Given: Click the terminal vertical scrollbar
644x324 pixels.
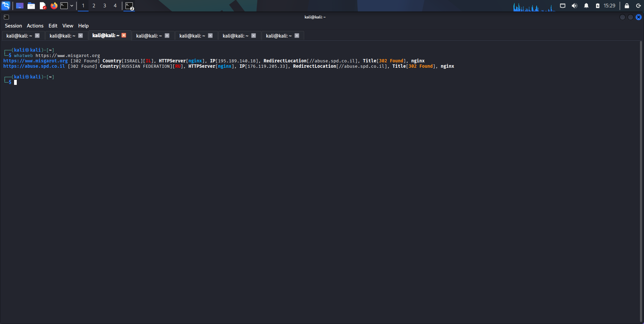Looking at the screenshot, I should (641, 181).
